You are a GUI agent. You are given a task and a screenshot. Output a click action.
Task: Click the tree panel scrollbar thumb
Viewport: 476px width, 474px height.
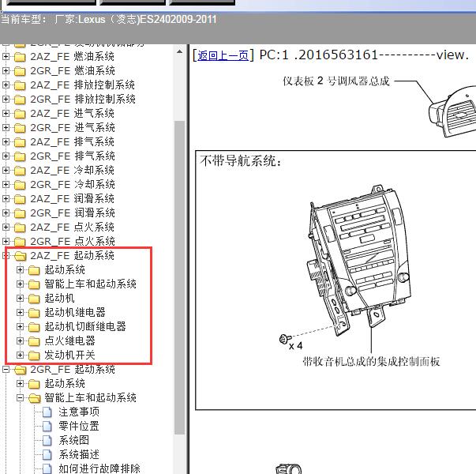pos(179,277)
